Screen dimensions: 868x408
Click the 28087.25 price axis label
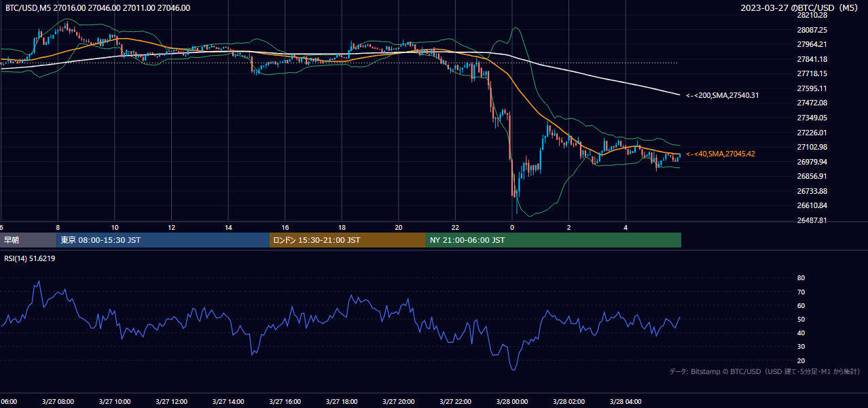point(812,30)
